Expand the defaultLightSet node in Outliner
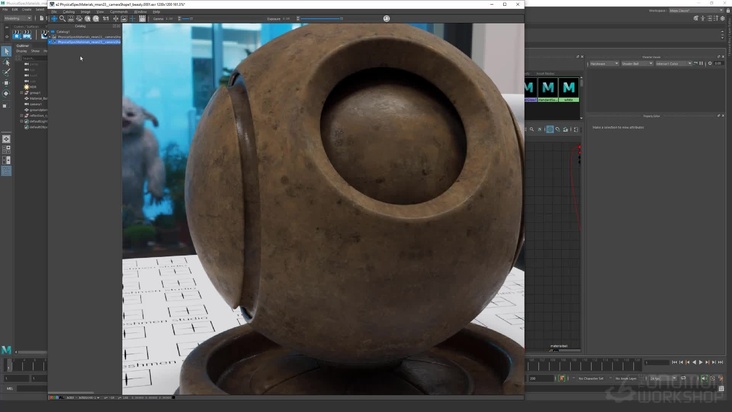732x412 pixels. [x=21, y=121]
